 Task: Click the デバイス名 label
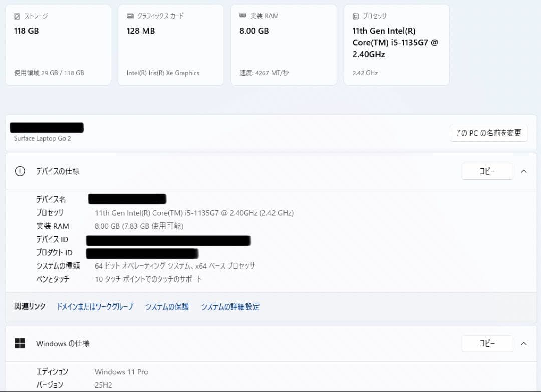coord(51,199)
